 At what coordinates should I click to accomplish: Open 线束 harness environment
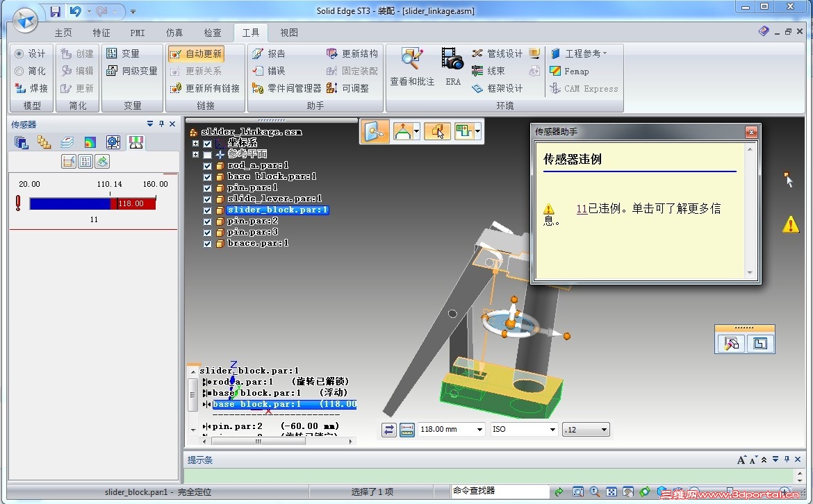click(x=488, y=71)
